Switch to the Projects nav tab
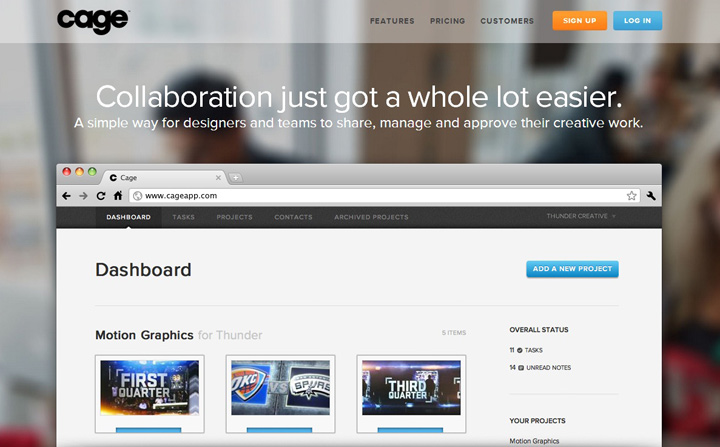The width and height of the screenshot is (720, 447). tap(235, 217)
